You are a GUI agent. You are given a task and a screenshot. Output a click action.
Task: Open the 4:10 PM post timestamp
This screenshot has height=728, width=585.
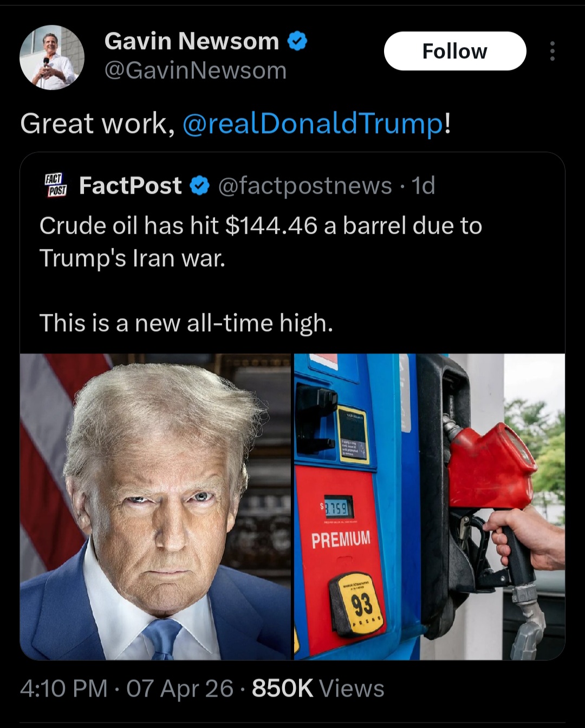64,688
